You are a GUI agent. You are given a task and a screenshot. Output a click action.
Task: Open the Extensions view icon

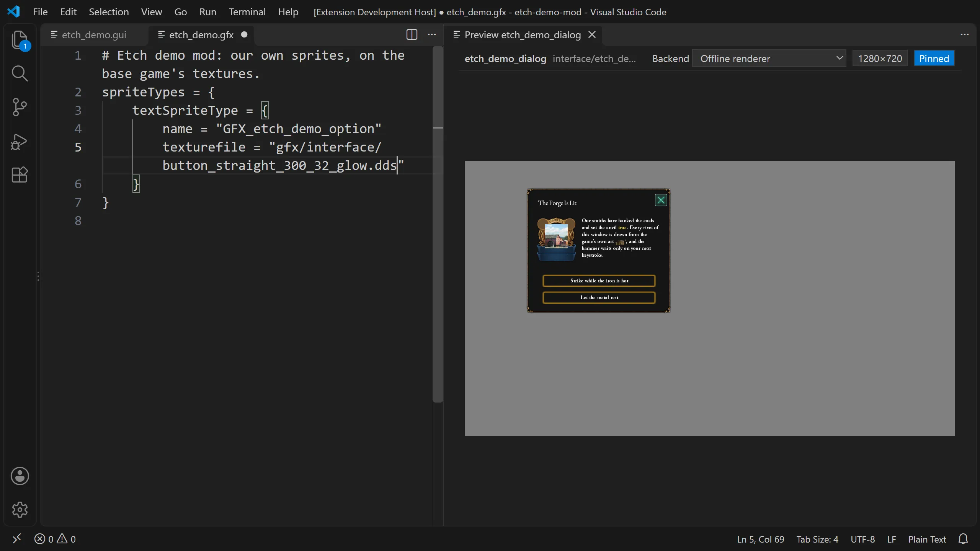[20, 175]
